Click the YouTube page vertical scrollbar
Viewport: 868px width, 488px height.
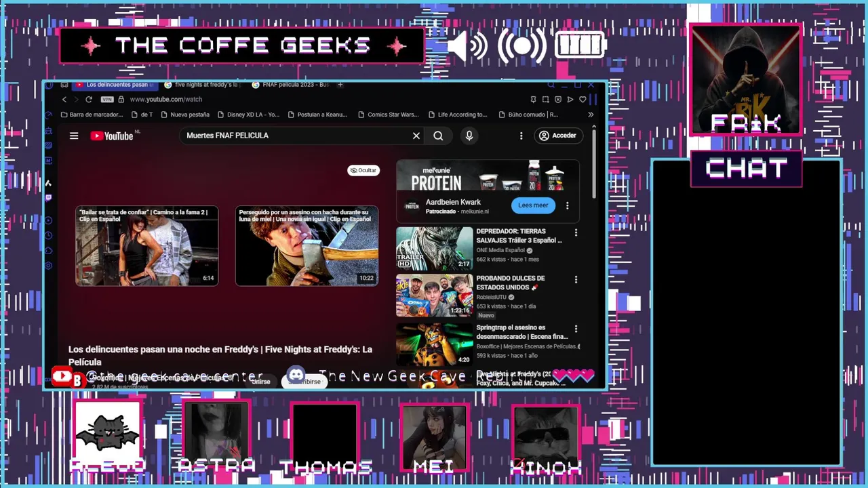pos(594,163)
